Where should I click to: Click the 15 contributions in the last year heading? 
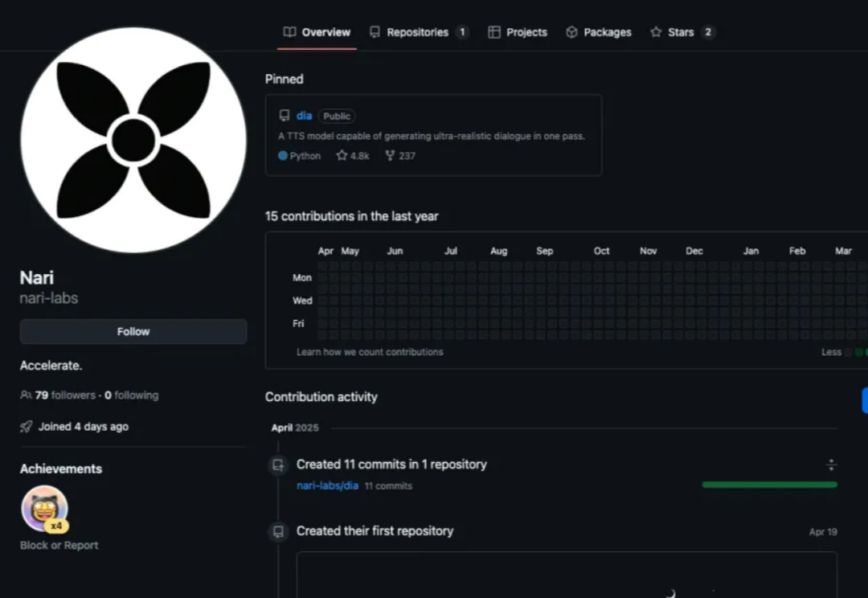pos(351,216)
